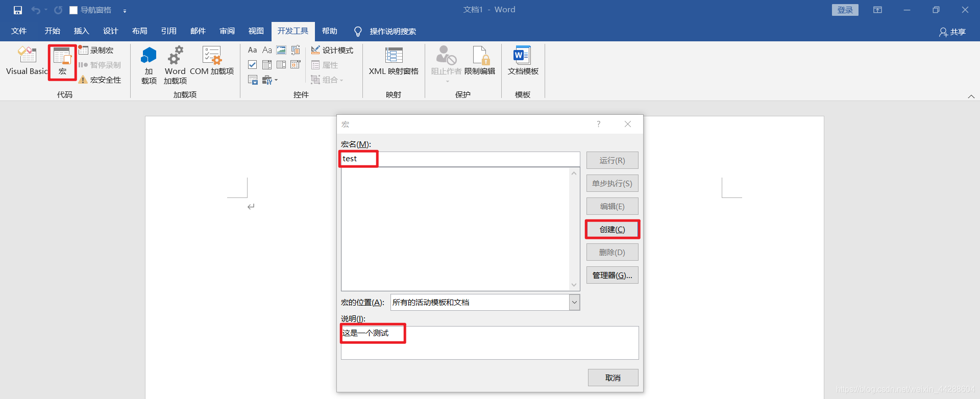The image size is (980, 399).
Task: Click 单步执行(S) button
Action: (612, 183)
